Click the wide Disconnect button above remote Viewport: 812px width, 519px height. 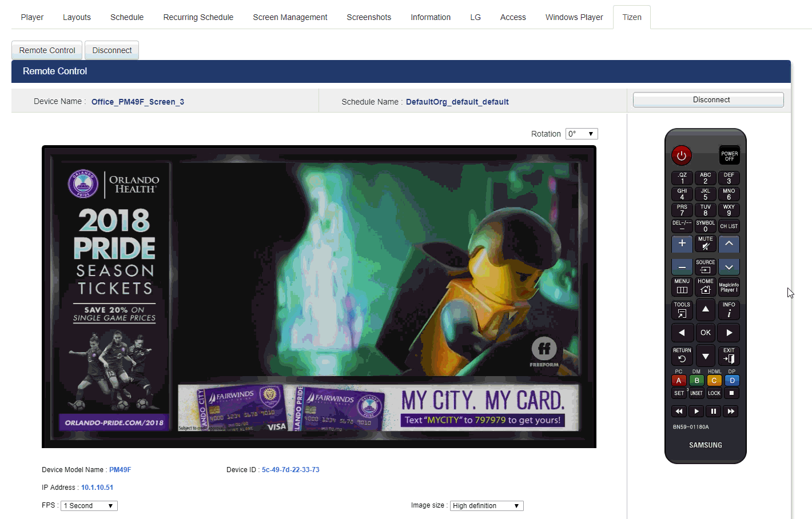(x=708, y=99)
